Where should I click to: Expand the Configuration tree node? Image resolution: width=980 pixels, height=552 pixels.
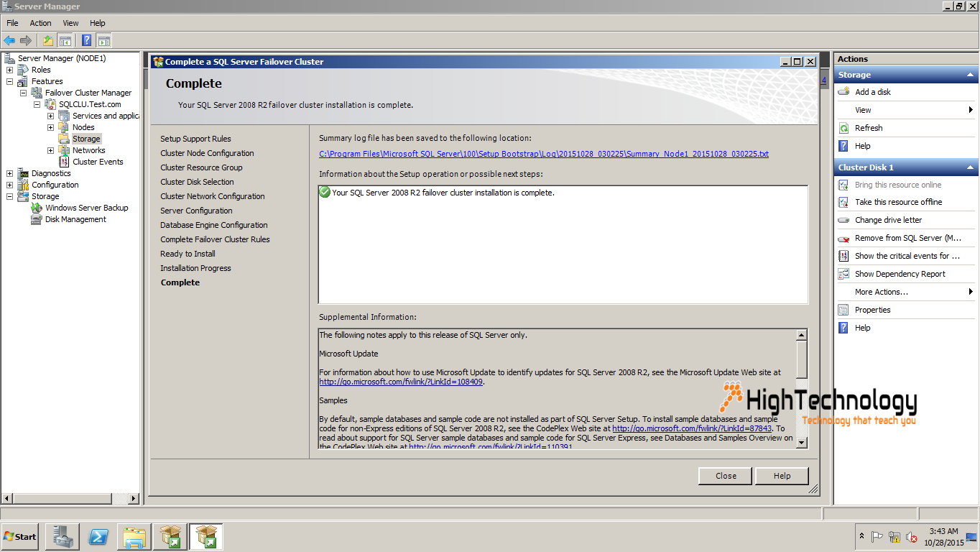click(x=9, y=185)
